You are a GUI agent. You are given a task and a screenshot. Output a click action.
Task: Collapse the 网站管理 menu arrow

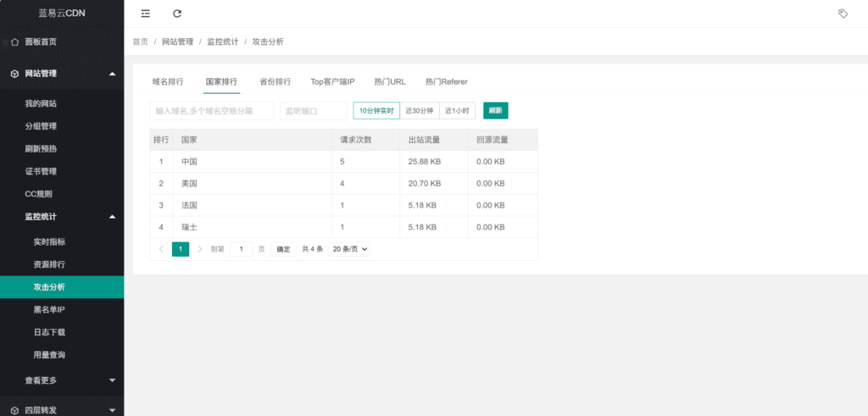pyautogui.click(x=113, y=74)
